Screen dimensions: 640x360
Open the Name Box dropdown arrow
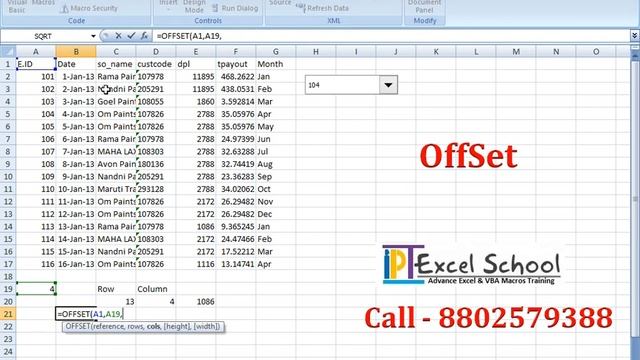click(93, 36)
